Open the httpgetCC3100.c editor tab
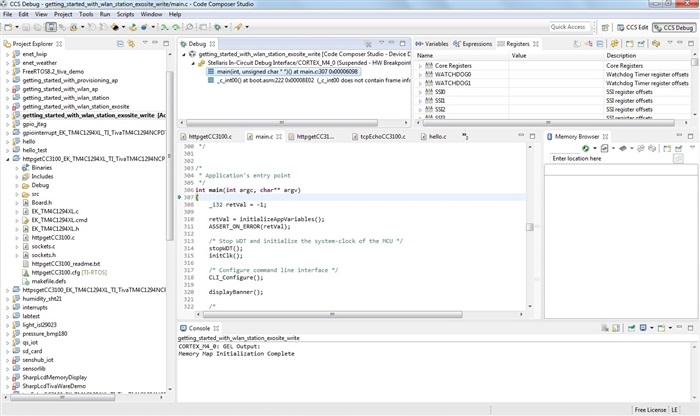 pos(206,137)
